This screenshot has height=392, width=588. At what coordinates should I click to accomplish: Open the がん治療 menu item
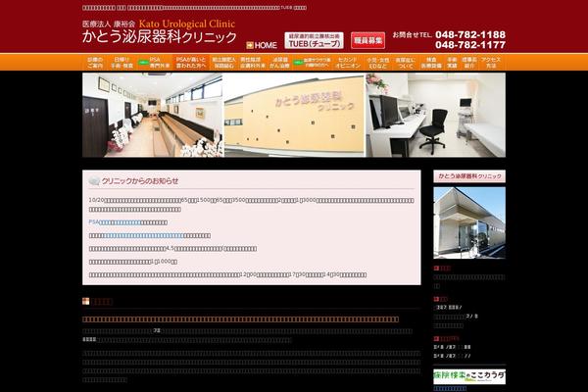(x=279, y=63)
